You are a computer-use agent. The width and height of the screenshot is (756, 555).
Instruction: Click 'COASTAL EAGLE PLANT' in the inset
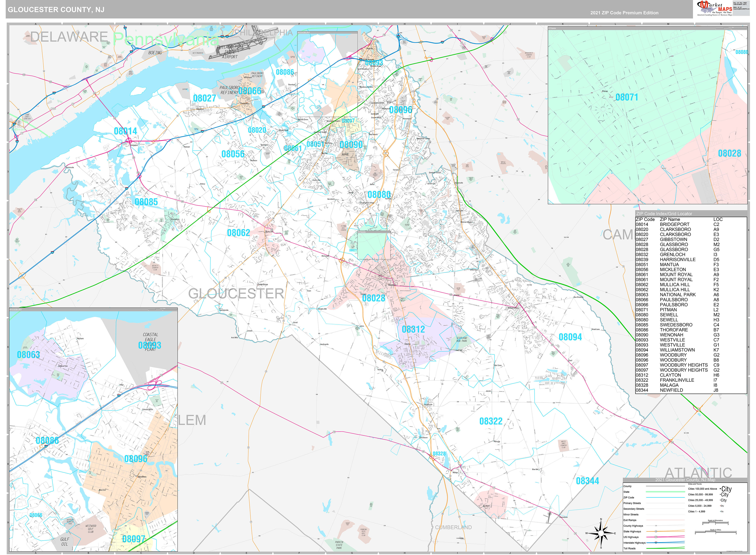coord(150,342)
